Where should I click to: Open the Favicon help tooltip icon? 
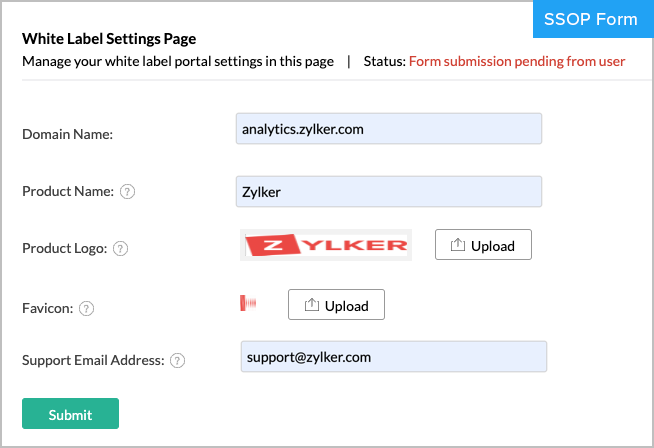86,309
